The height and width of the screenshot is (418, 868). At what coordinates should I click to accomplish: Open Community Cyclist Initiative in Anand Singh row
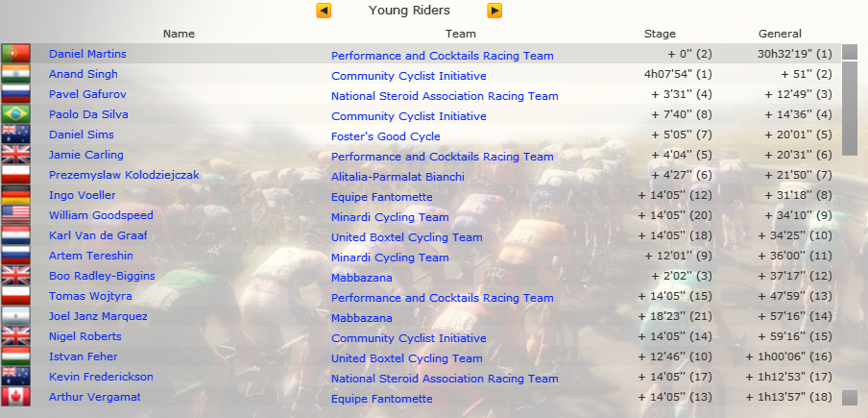pyautogui.click(x=408, y=76)
